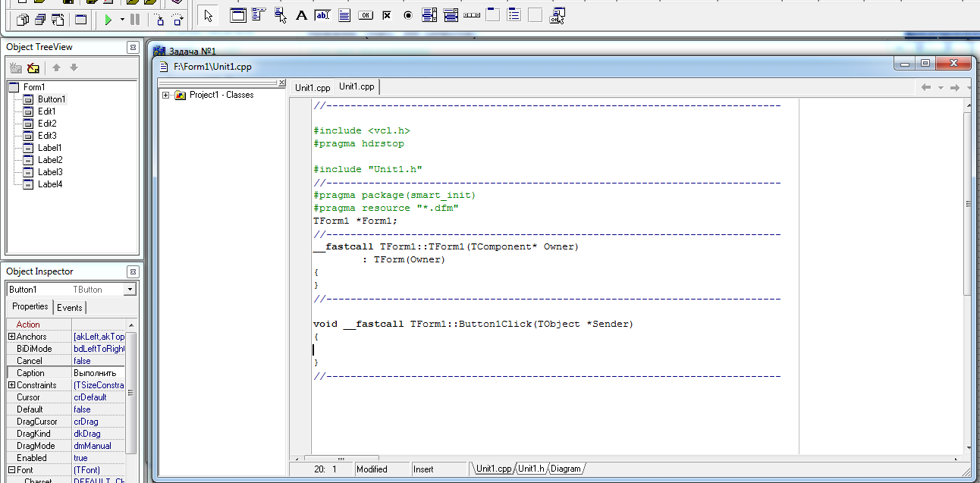Select Edit2 in the Object TreeView
This screenshot has width=980, height=483.
[x=47, y=124]
